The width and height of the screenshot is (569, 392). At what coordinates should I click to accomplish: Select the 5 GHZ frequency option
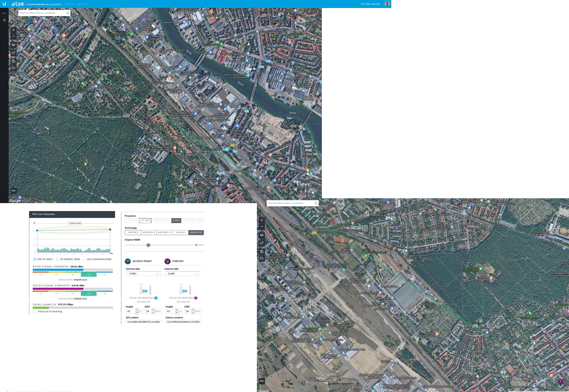(176, 221)
